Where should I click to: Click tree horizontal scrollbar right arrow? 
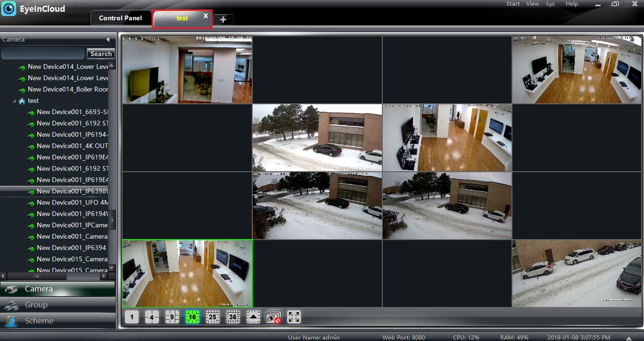(105, 276)
